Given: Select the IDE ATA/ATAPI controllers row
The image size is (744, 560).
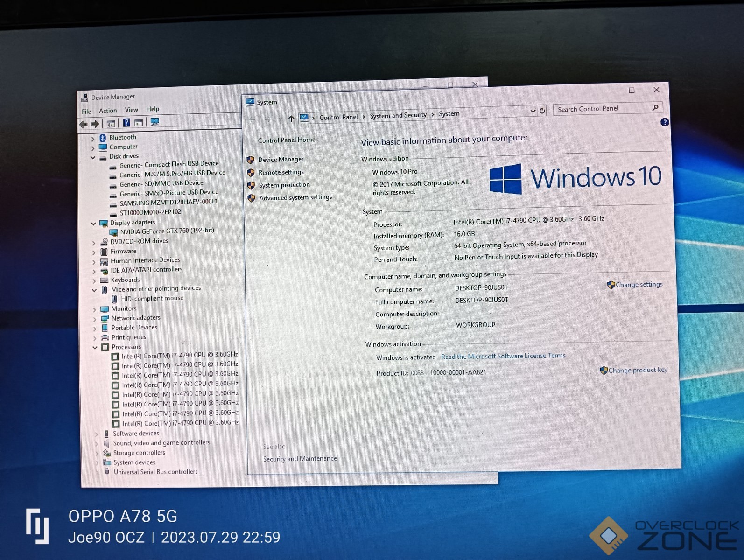Looking at the screenshot, I should click(x=147, y=270).
